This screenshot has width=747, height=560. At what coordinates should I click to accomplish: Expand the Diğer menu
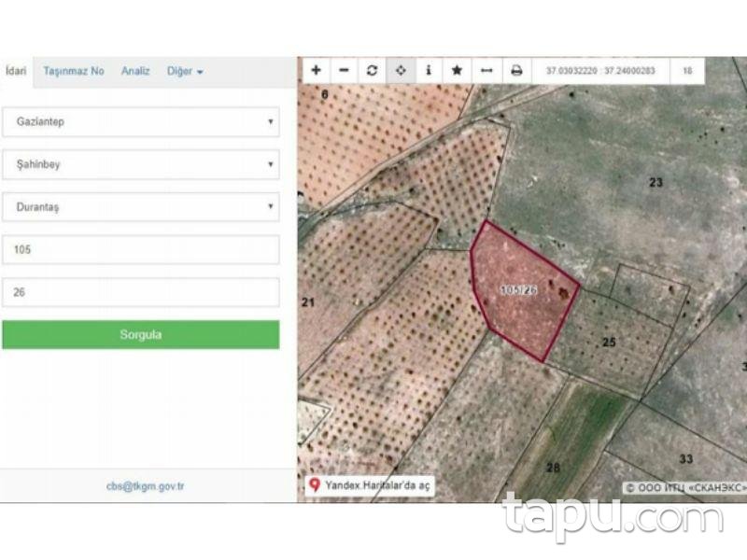(185, 71)
